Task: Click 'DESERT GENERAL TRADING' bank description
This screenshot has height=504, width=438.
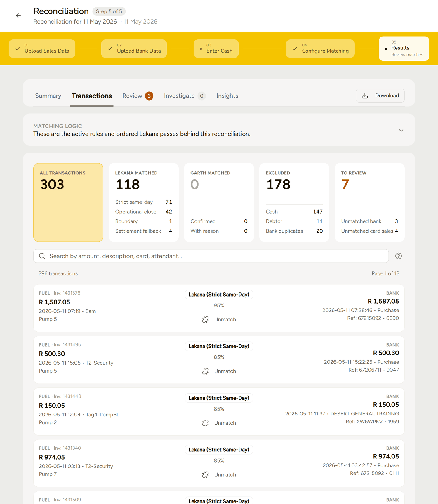Action: point(365,414)
